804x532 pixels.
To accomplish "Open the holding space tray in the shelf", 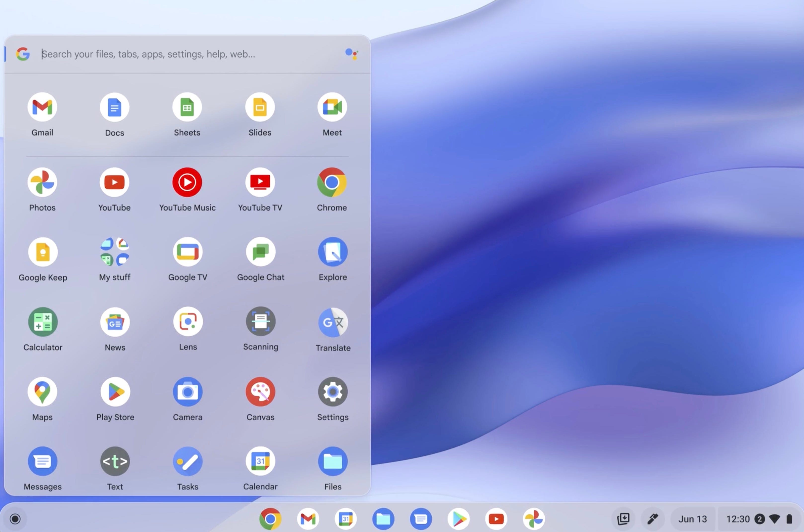I will pyautogui.click(x=623, y=519).
